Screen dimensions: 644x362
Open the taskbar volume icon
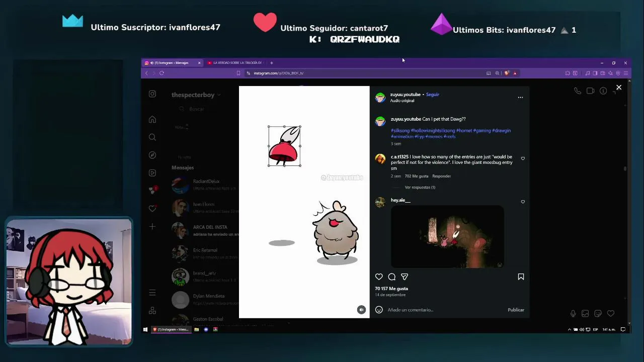(582, 329)
